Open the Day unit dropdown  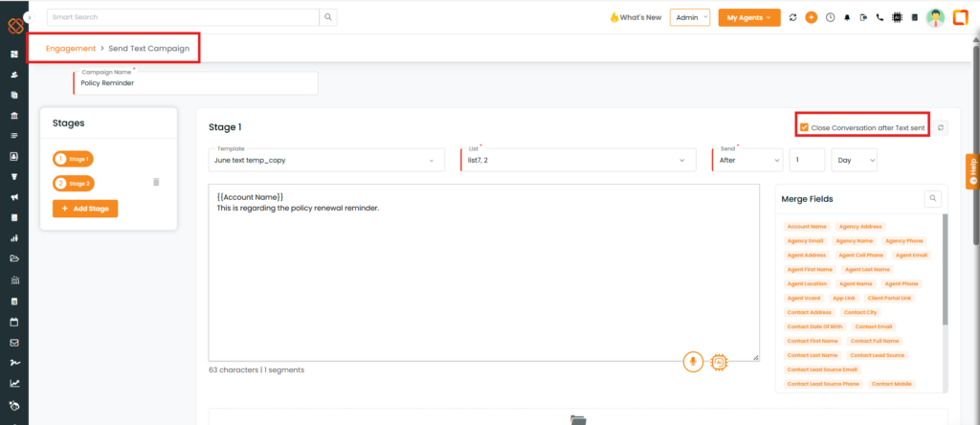click(x=854, y=160)
